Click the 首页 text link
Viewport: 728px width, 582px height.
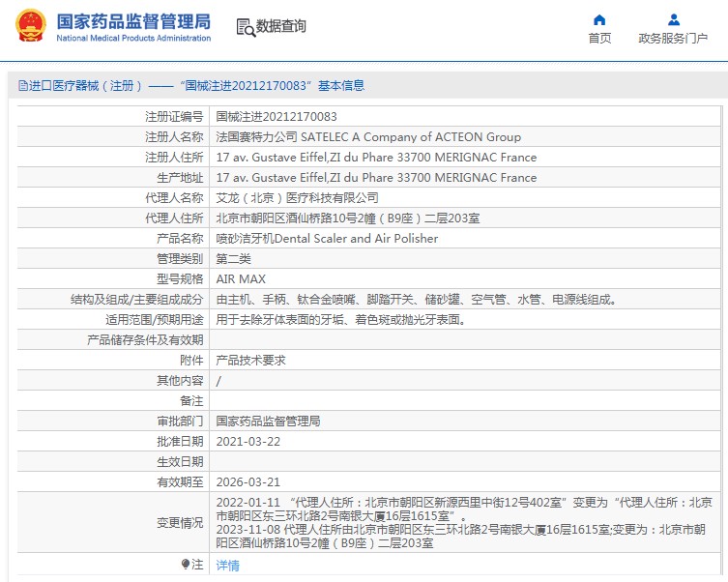coord(599,38)
